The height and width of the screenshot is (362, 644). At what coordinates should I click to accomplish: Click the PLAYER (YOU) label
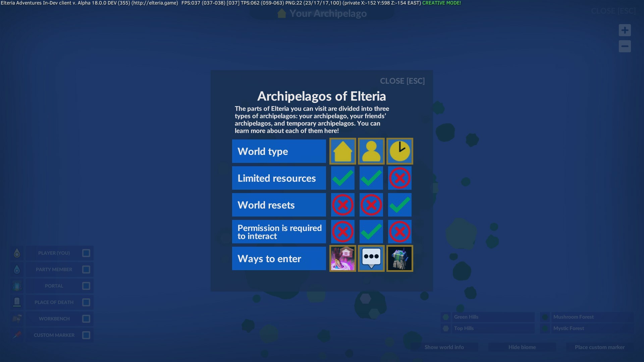pyautogui.click(x=54, y=253)
